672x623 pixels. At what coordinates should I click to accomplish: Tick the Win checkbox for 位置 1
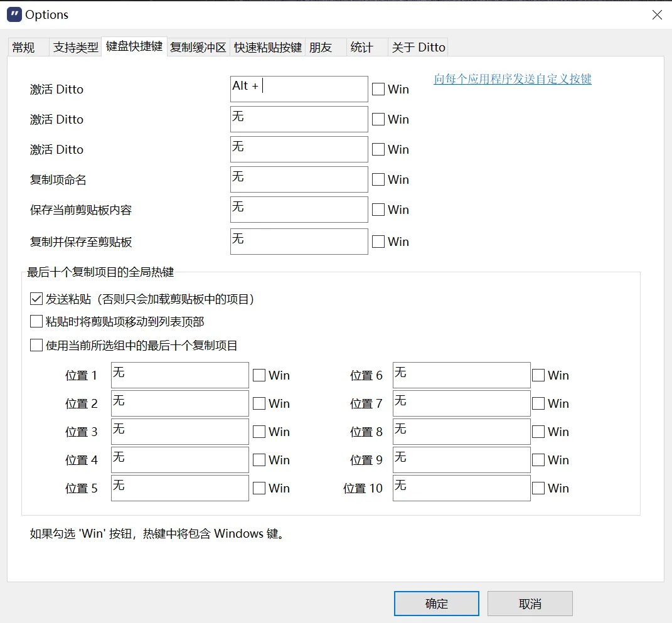tap(259, 375)
